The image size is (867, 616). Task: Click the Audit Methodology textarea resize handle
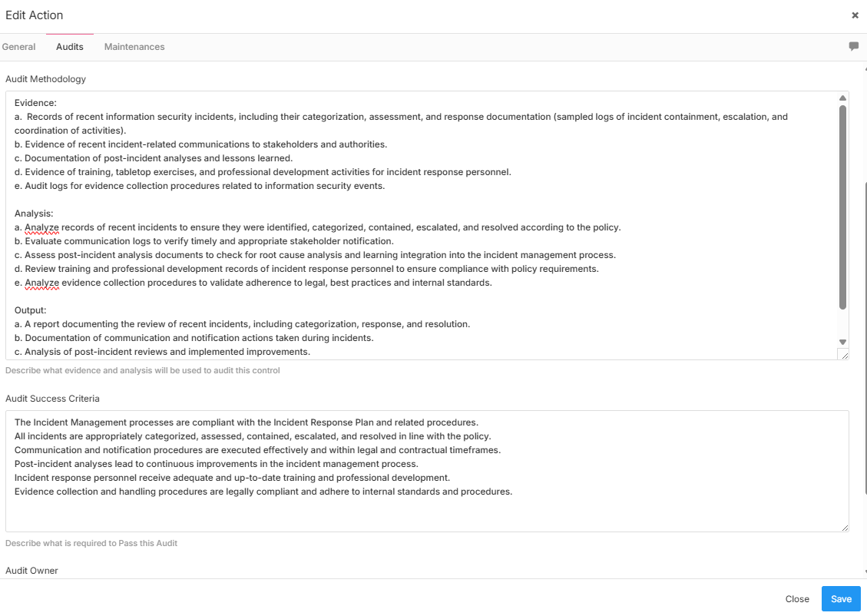click(x=844, y=355)
